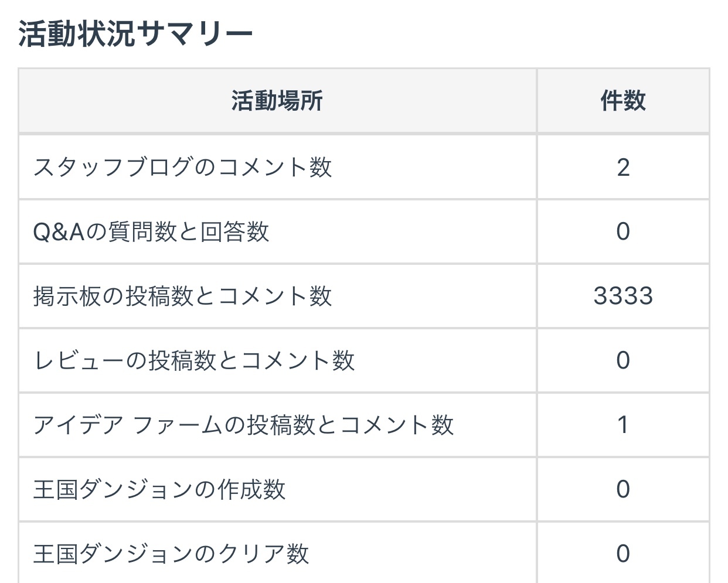This screenshot has width=728, height=583.
Task: Select the 王国ダンジョンのクリア数 row label
Action: [x=171, y=554]
